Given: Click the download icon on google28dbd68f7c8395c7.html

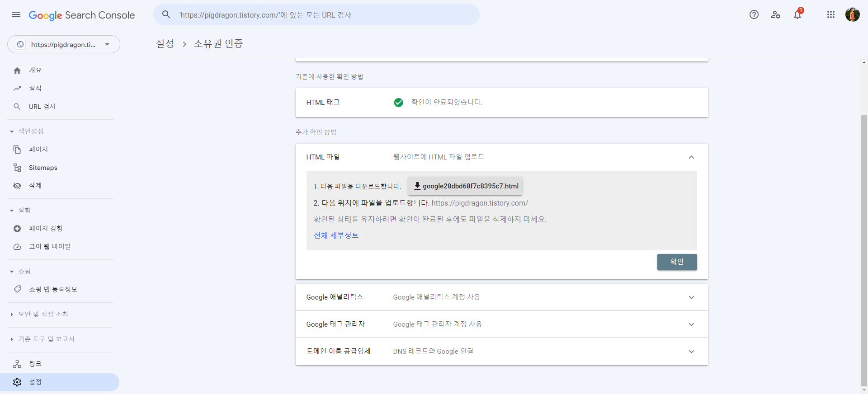Looking at the screenshot, I should coord(417,186).
